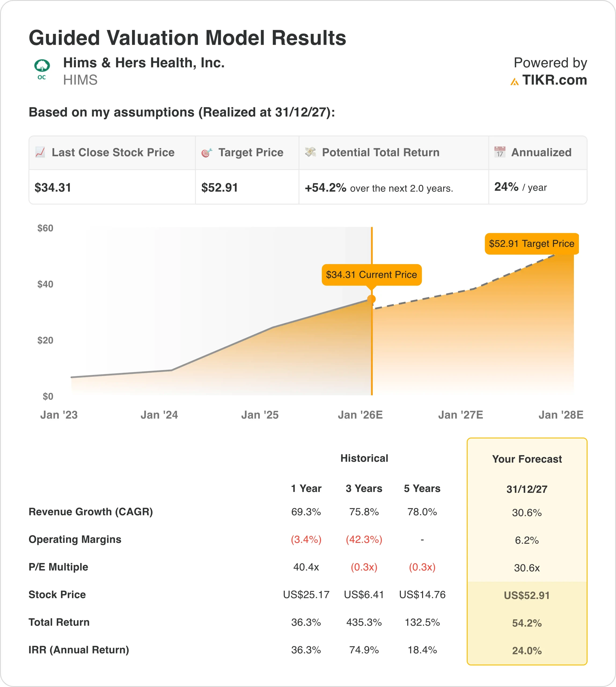
Task: Click the $52.91 Target Price label
Action: (531, 243)
